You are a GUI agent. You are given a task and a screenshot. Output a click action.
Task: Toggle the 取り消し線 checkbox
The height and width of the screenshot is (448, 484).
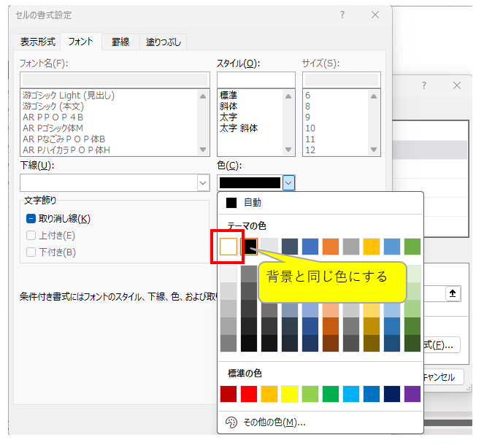(31, 218)
